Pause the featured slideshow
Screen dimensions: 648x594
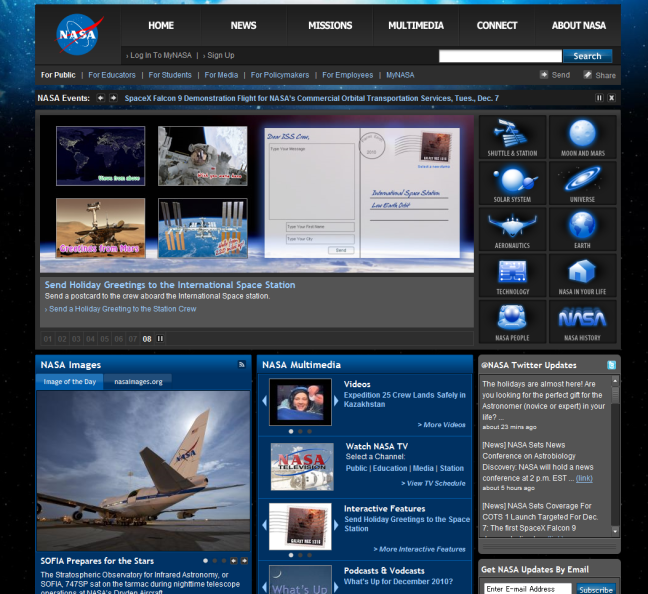coord(160,339)
